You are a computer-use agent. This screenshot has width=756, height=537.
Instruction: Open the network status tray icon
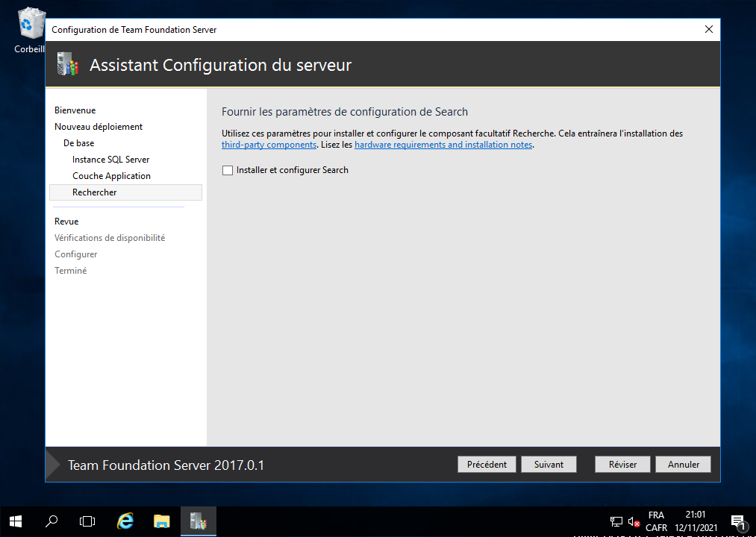click(x=616, y=521)
